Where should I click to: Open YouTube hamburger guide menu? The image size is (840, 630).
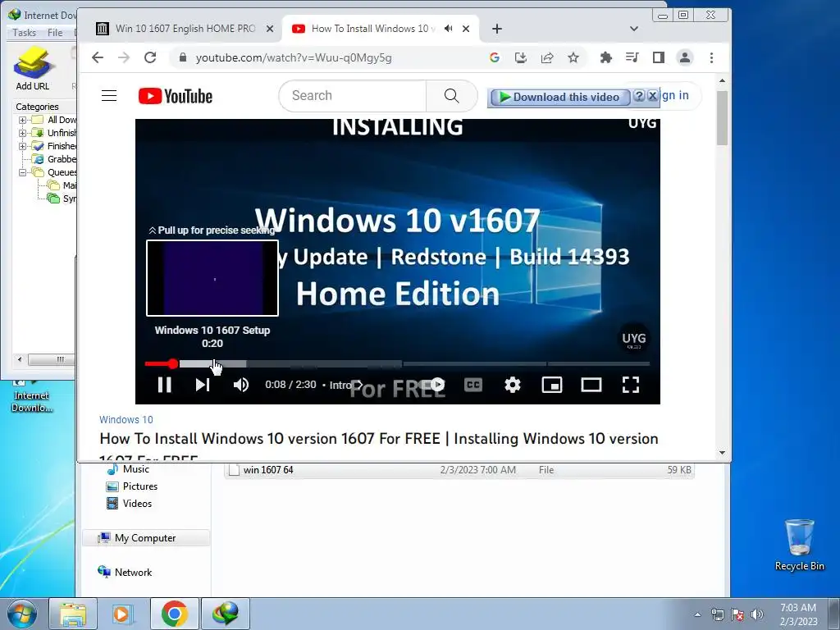(109, 96)
